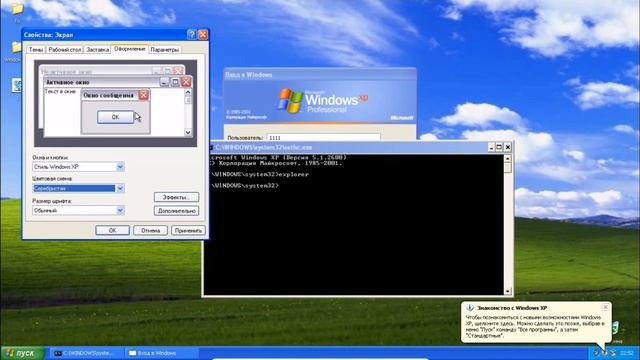The image size is (640, 360).
Task: Click the preview window scrollbar up arrow
Action: coord(188,92)
